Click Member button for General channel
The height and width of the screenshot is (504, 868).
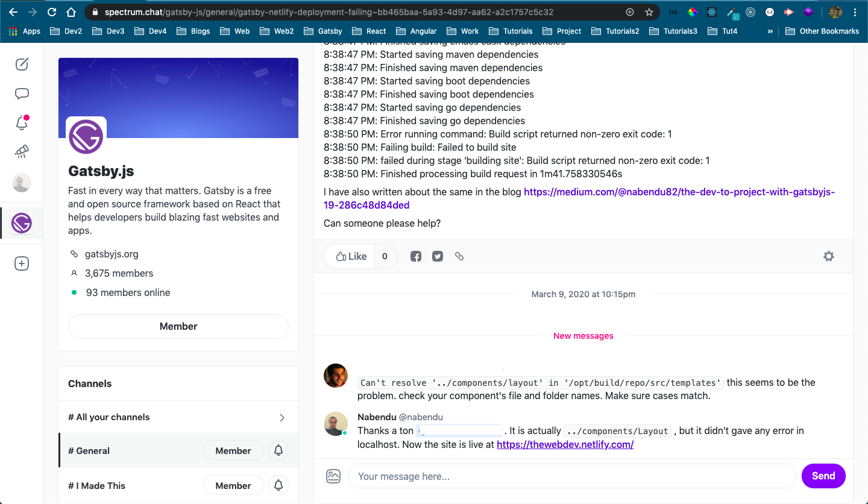(x=233, y=450)
